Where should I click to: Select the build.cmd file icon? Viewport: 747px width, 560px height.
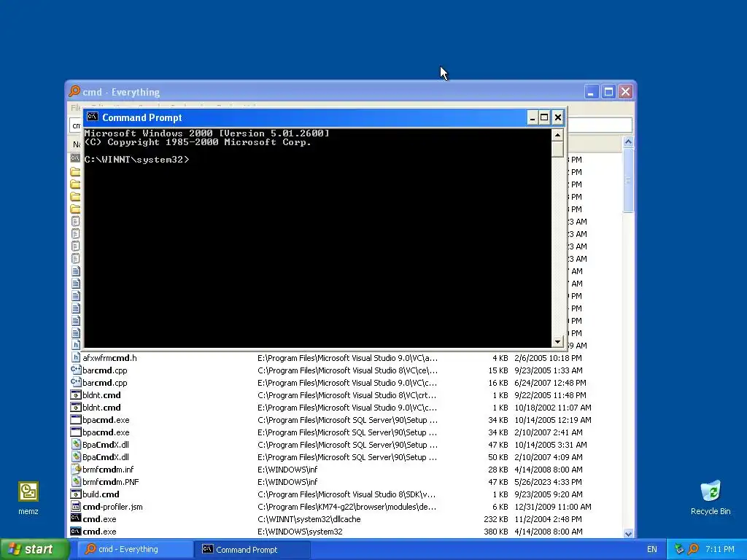(x=76, y=494)
